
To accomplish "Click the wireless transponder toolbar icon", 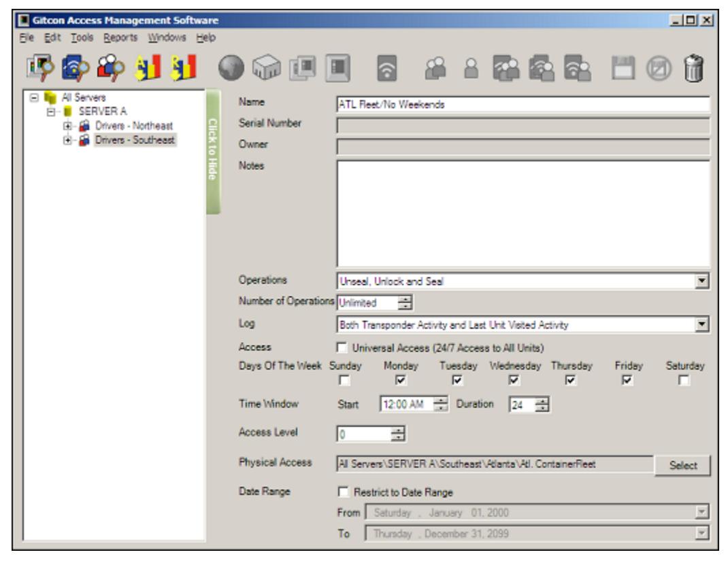I will tap(386, 68).
